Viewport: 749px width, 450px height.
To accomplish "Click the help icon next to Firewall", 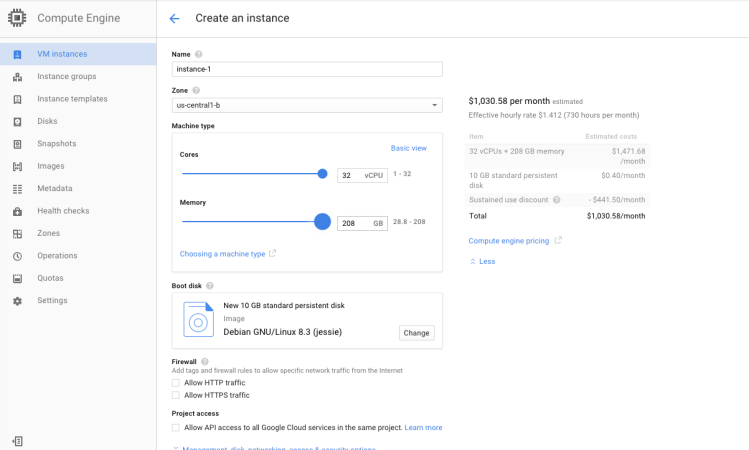I will click(x=204, y=362).
